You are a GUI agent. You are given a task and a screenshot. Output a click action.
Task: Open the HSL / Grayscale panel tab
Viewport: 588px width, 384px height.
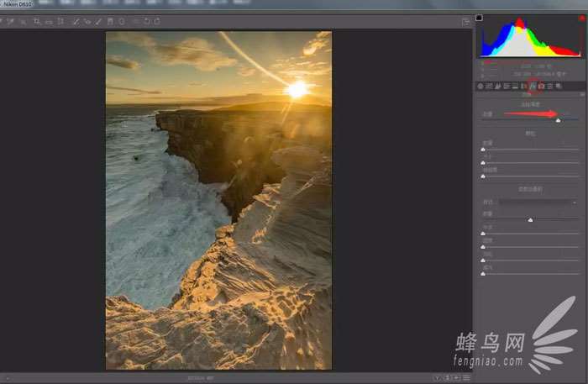(x=507, y=87)
